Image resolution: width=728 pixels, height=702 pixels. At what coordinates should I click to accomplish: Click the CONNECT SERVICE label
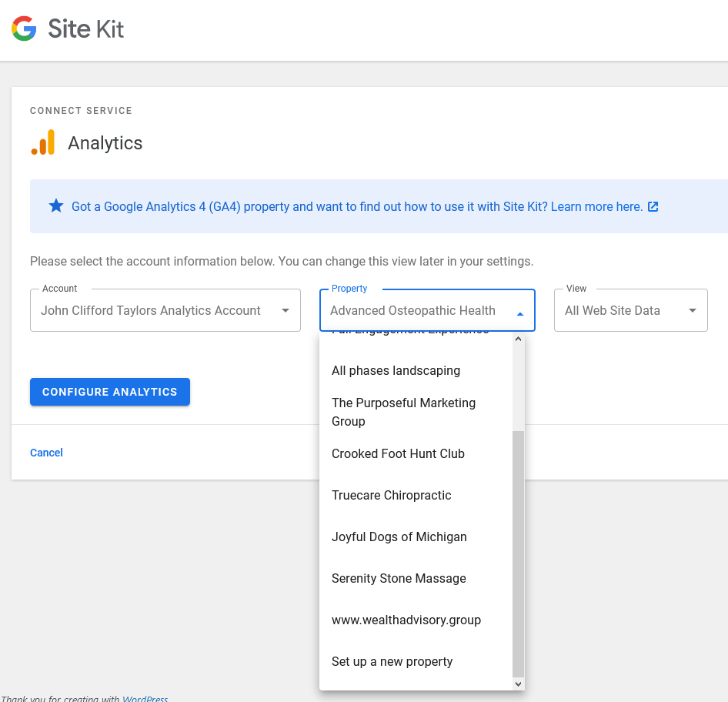82,111
